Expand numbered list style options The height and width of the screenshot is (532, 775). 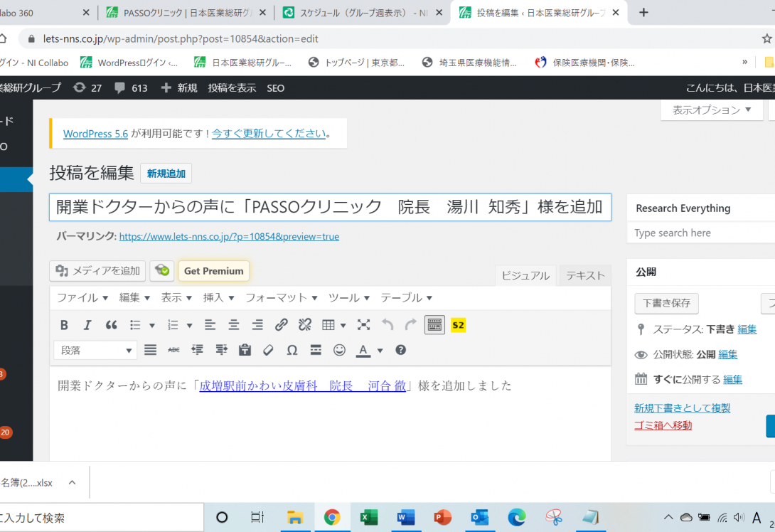pyautogui.click(x=189, y=325)
